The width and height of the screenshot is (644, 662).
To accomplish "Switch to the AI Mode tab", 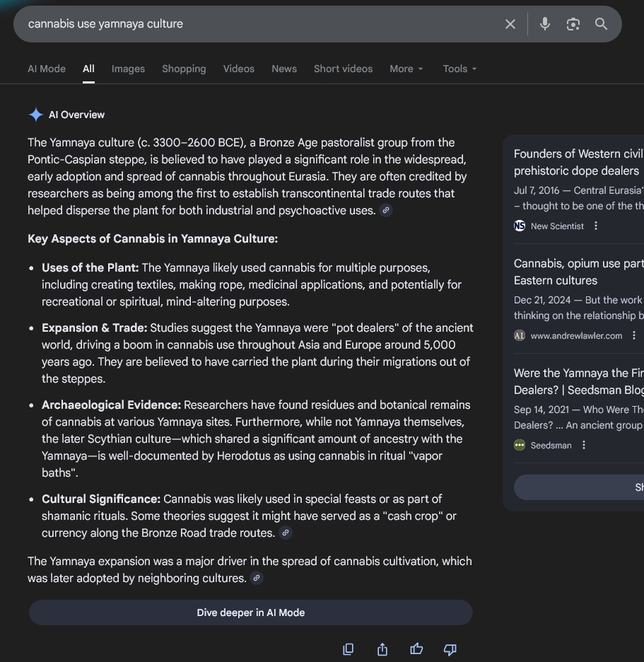I will (x=47, y=69).
